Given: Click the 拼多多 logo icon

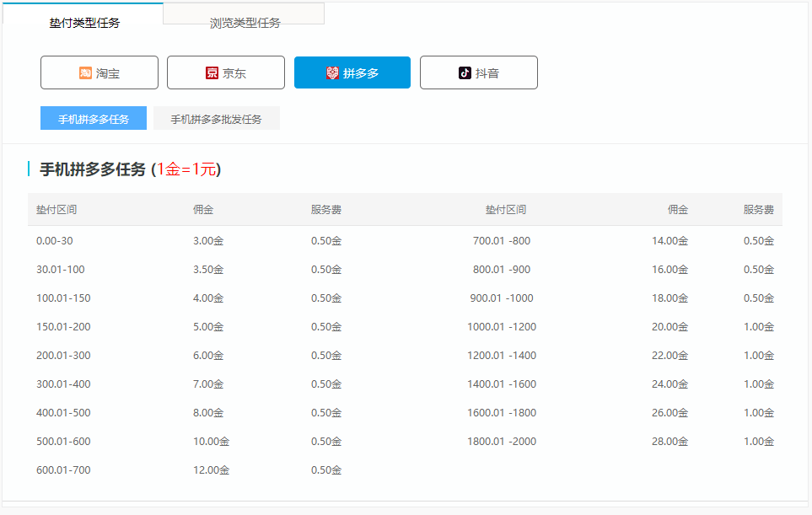Looking at the screenshot, I should pyautogui.click(x=332, y=73).
